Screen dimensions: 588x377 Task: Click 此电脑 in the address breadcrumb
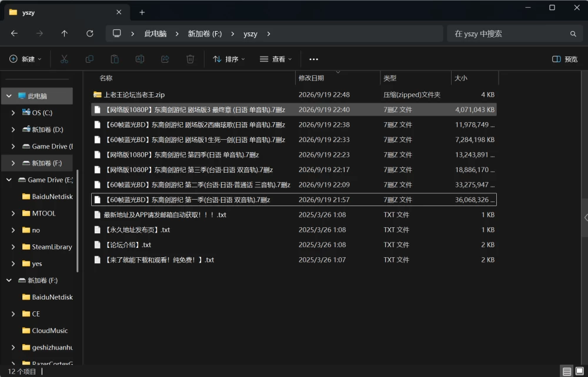click(x=155, y=33)
